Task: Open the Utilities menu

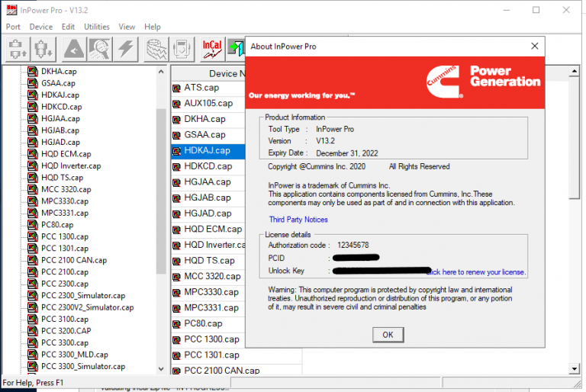Action: (97, 27)
